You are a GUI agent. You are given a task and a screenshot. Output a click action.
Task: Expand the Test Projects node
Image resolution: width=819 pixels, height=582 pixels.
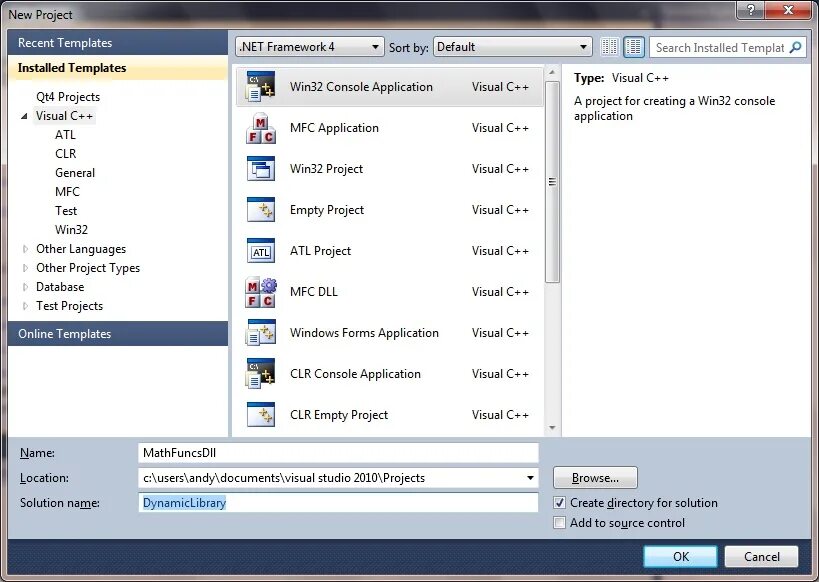25,306
